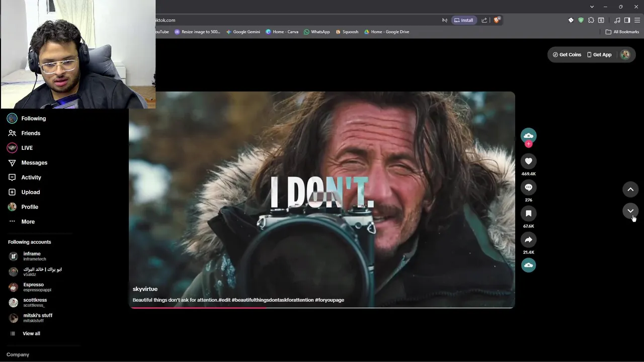
Task: Open the browser hamburger menu
Action: point(637,20)
